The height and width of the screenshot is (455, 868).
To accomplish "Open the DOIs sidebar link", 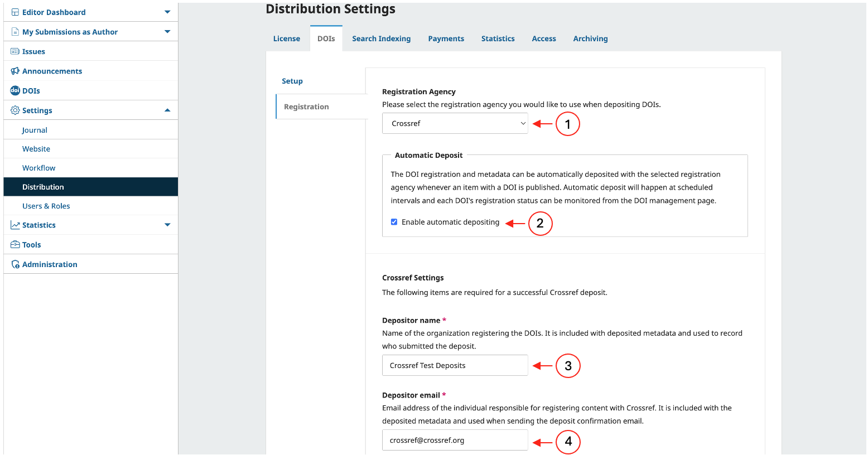I will [x=31, y=90].
